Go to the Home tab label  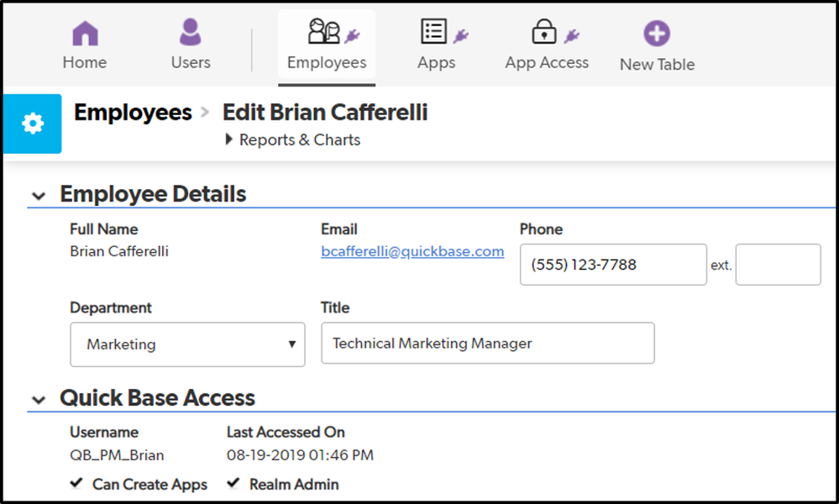coord(85,63)
